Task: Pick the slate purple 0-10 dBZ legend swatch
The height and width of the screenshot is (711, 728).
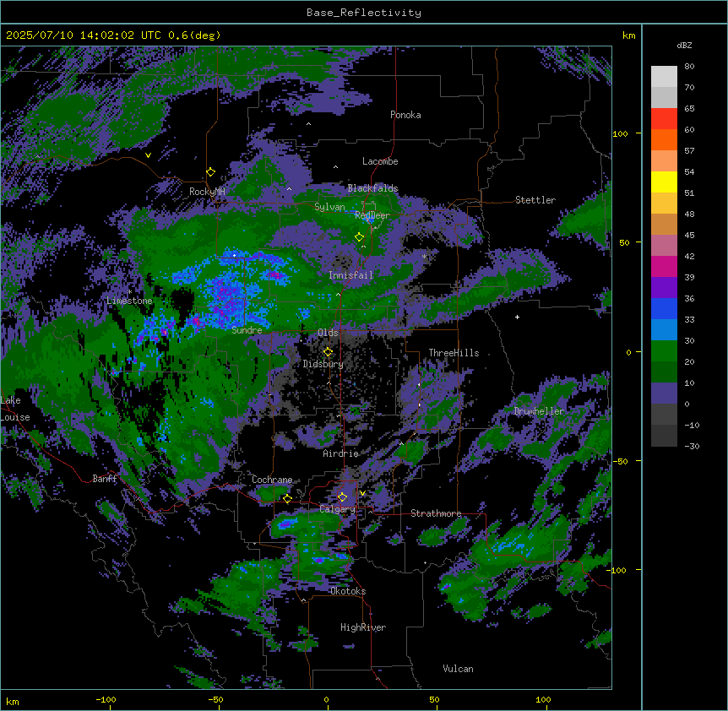Action: click(664, 393)
